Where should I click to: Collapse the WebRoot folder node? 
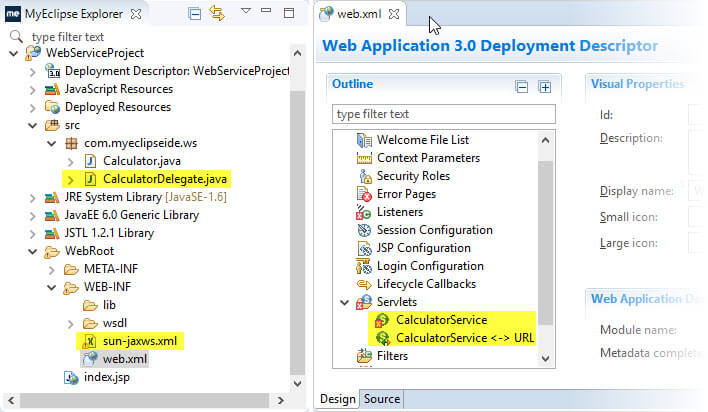coord(33,252)
